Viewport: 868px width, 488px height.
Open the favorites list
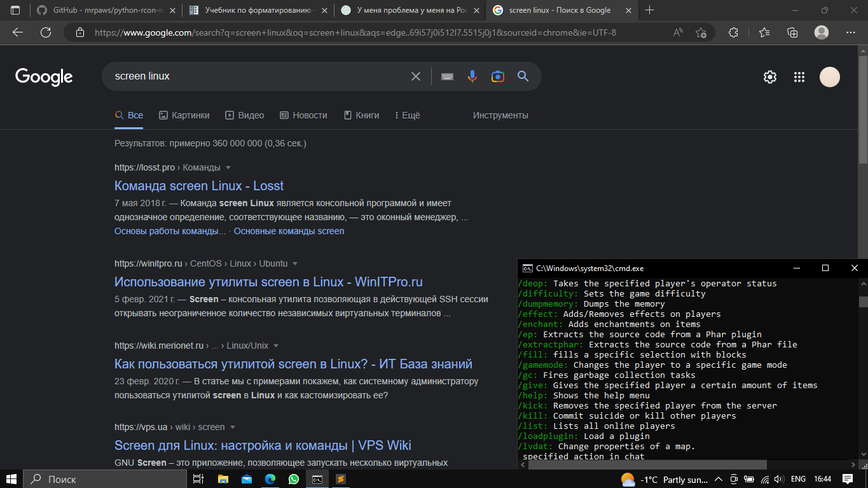764,32
